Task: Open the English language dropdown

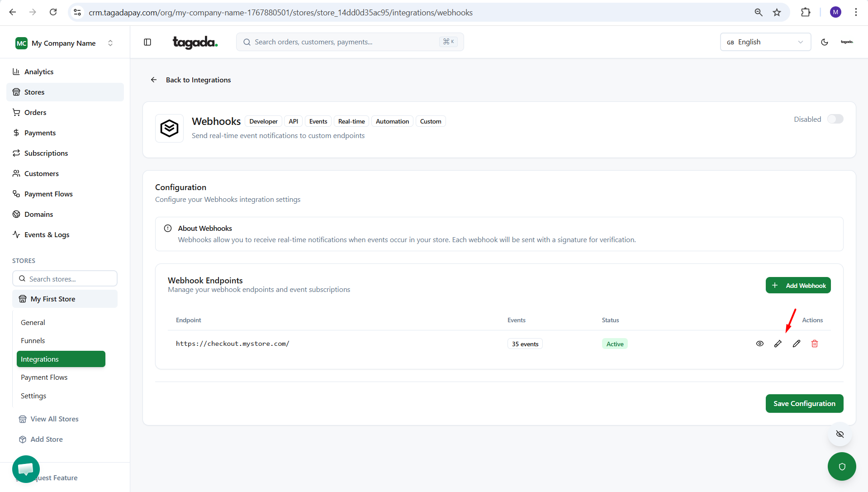Action: tap(765, 42)
